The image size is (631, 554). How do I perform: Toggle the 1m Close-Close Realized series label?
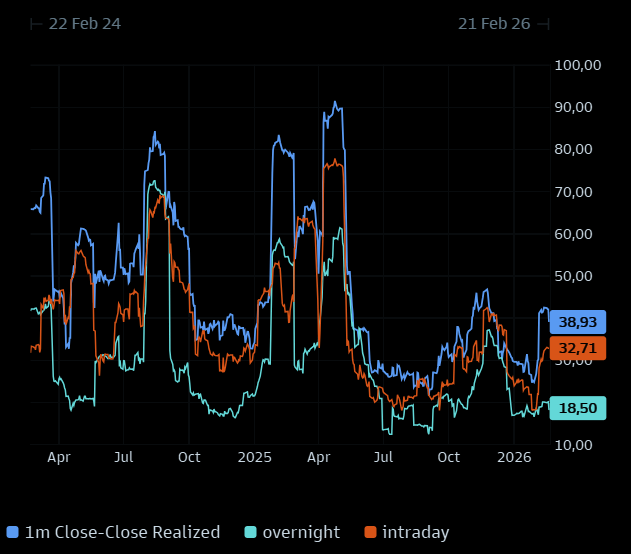coord(121,532)
